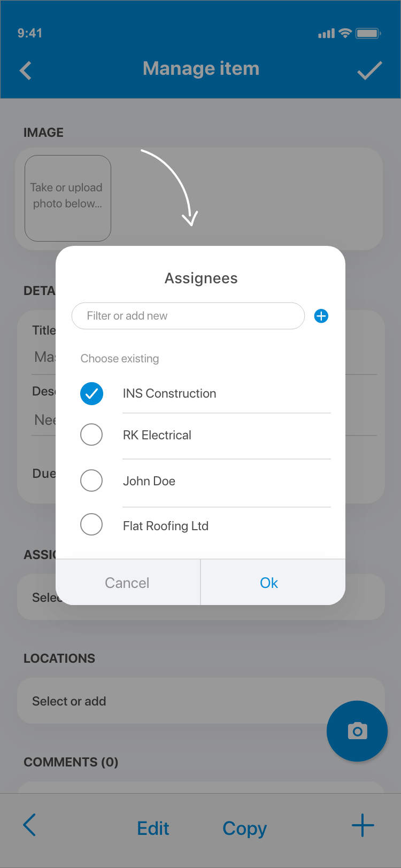Tap the cellular signal status icon
The width and height of the screenshot is (401, 868).
[326, 34]
